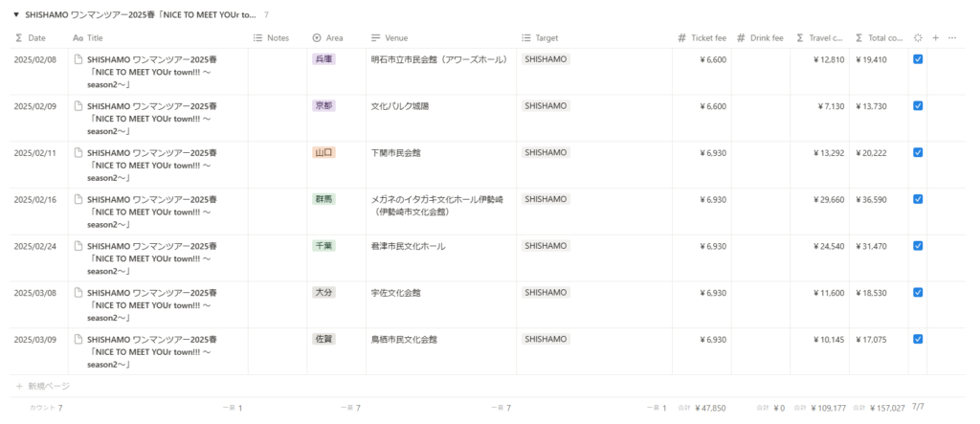Click the loading-spinner checkbox column header icon
The width and height of the screenshot is (980, 424).
coord(918,38)
